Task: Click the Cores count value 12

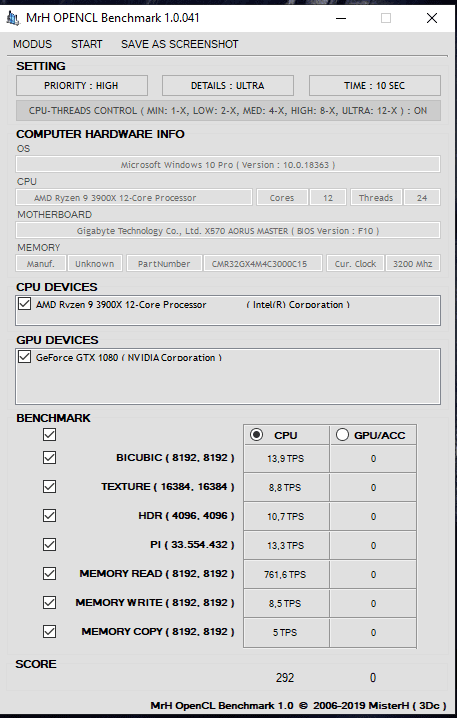Action: click(x=328, y=198)
